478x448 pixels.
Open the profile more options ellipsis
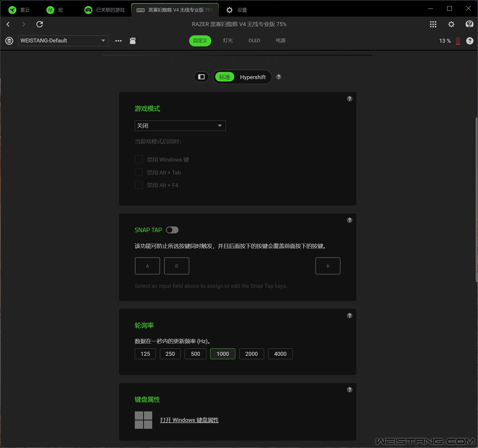coord(118,41)
